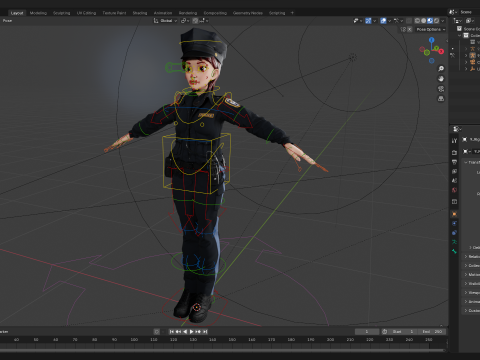Viewport: 480px width, 360px height.
Task: Select rendered viewport shading
Action: [436, 21]
